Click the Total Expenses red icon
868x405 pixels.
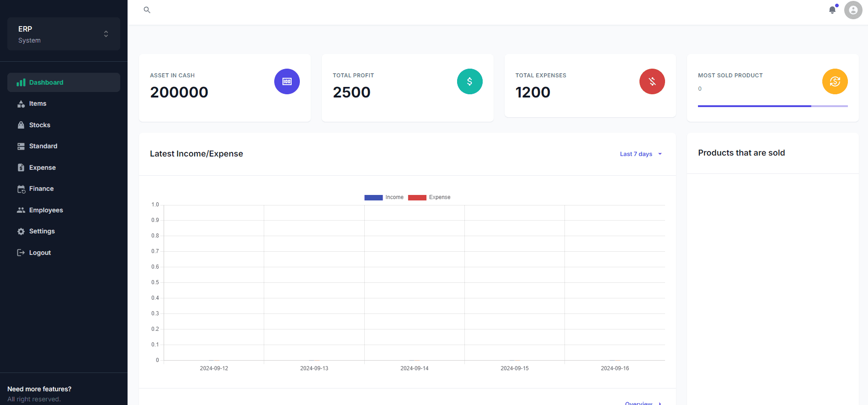[652, 81]
